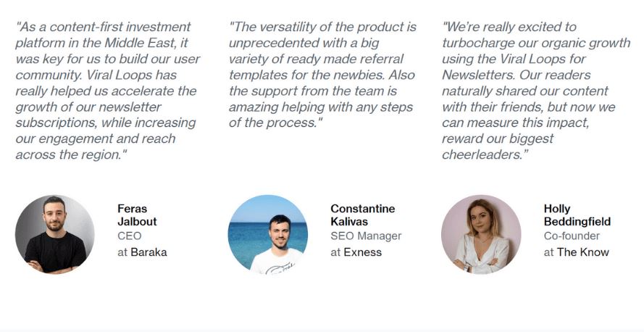Select the name Constantine Kalivas
The image size is (644, 332).
(363, 215)
